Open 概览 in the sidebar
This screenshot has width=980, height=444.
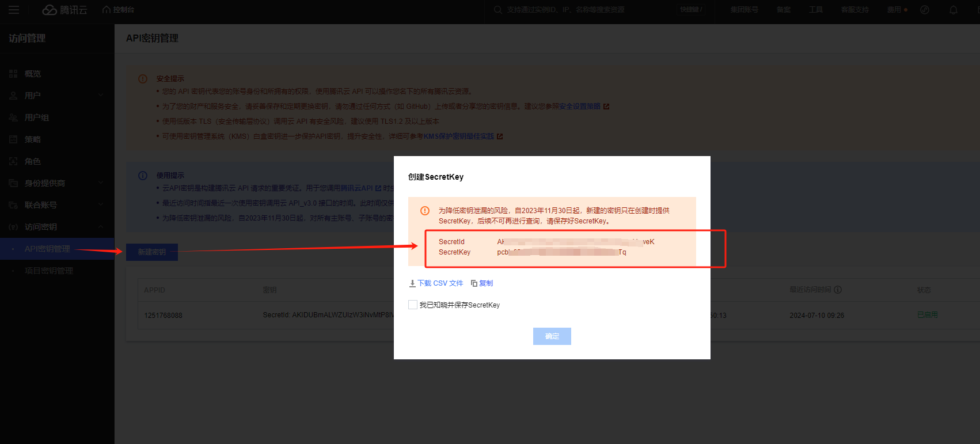(33, 74)
